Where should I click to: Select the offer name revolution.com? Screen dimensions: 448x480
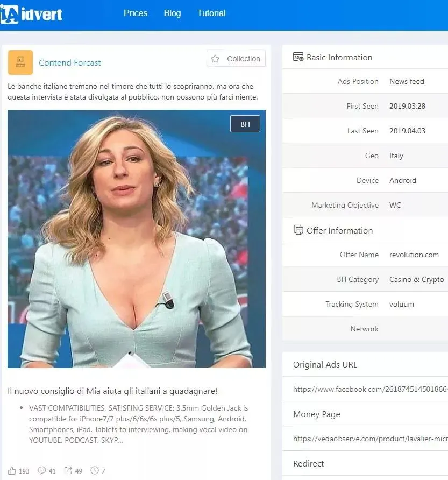tap(414, 255)
